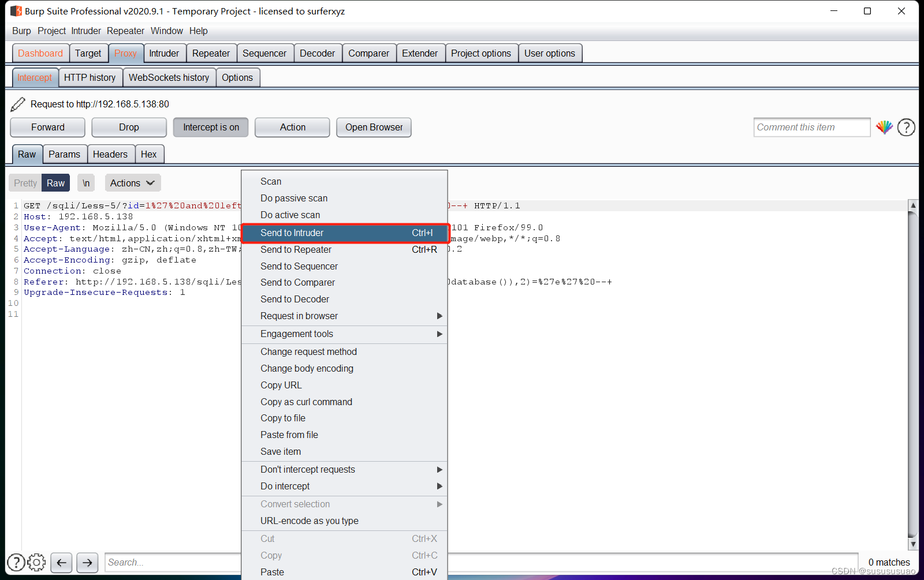Run Do active scan
This screenshot has height=580, width=924.
[344, 215]
